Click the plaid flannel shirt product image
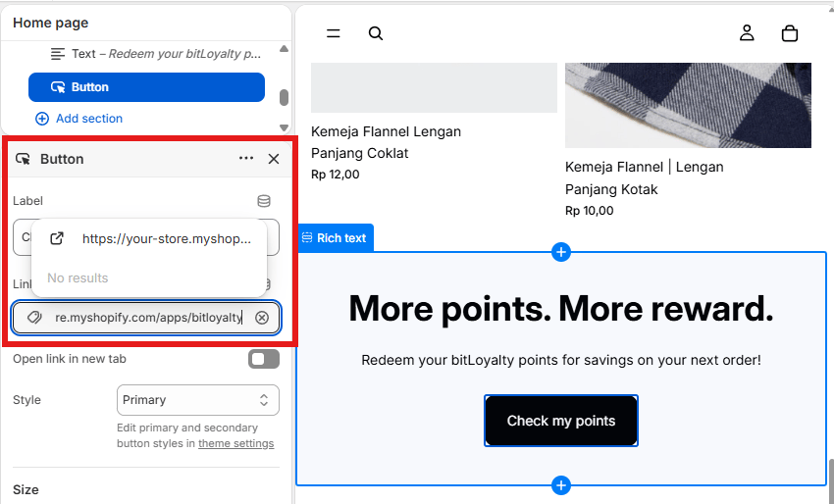 [688, 105]
